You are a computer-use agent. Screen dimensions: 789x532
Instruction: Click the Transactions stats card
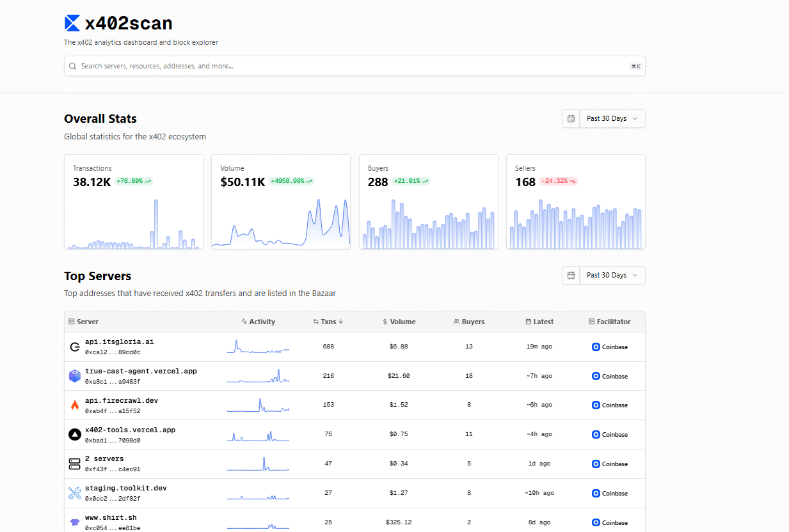click(134, 201)
